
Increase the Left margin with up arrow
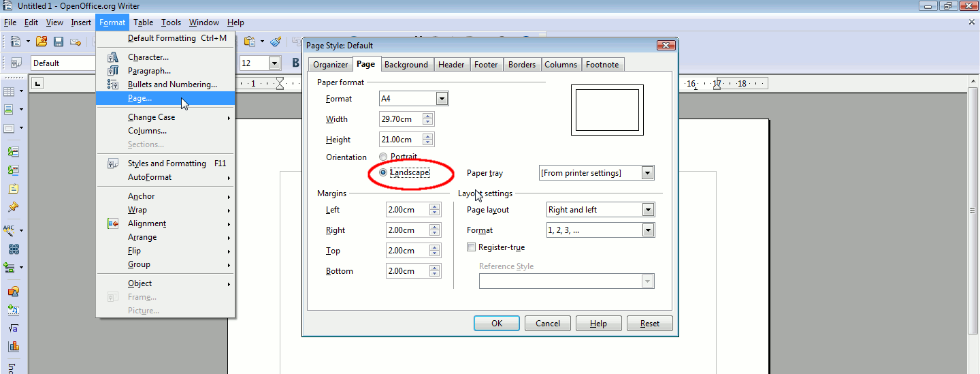click(434, 206)
